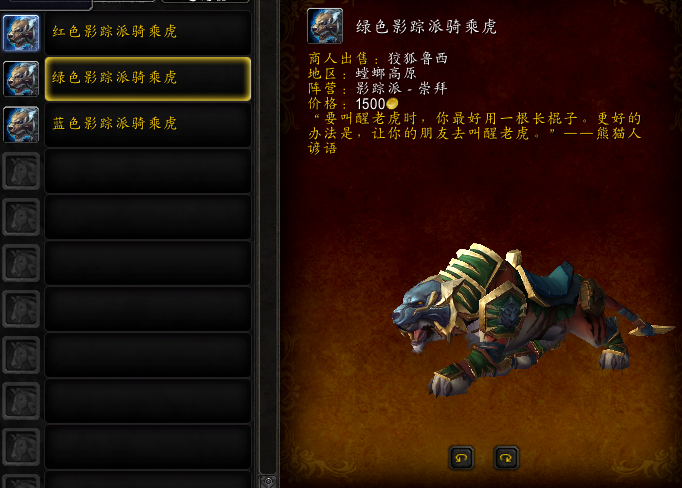This screenshot has width=682, height=488.
Task: Select 蓝色影踪派骑乘虎 in the list
Action: tap(148, 125)
